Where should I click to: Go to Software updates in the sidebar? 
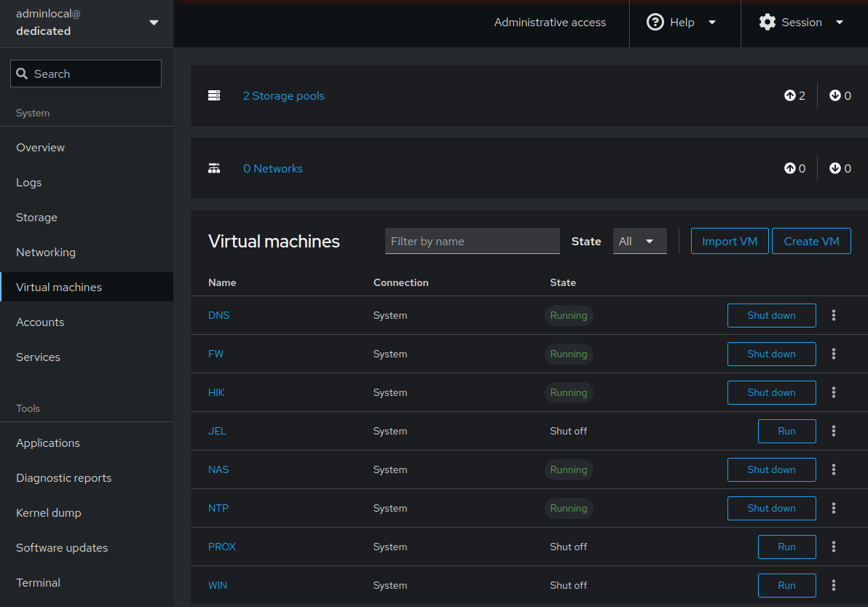coord(62,547)
